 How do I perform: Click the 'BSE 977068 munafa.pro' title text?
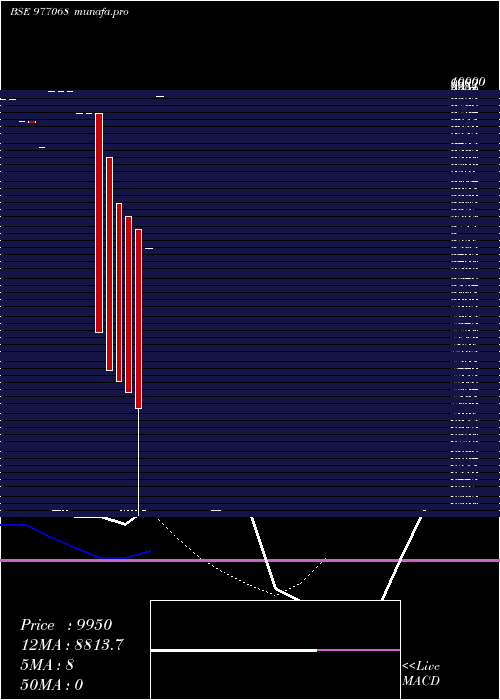[x=69, y=12]
